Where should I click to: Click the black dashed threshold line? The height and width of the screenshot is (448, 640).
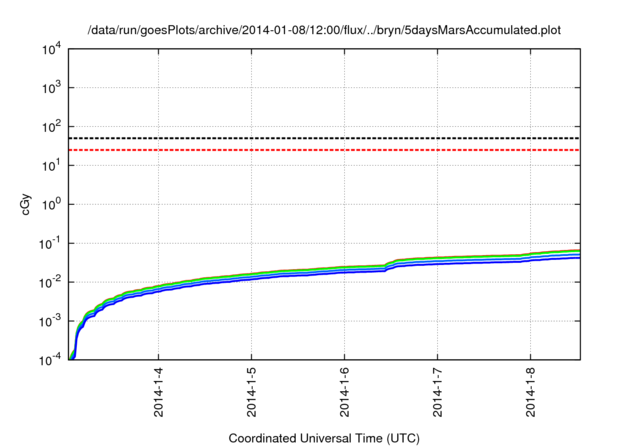[x=324, y=138]
